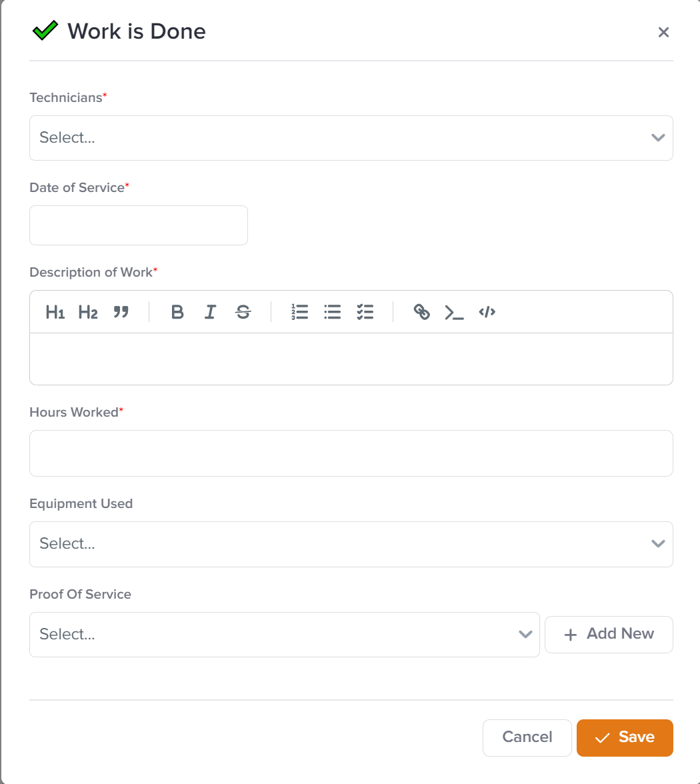700x784 pixels.
Task: Cancel the Work is Done form
Action: [527, 737]
